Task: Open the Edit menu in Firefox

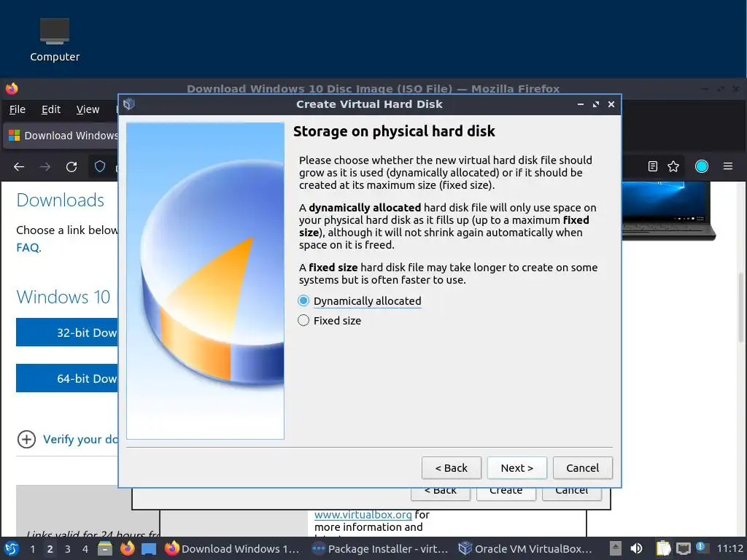Action: pyautogui.click(x=51, y=109)
